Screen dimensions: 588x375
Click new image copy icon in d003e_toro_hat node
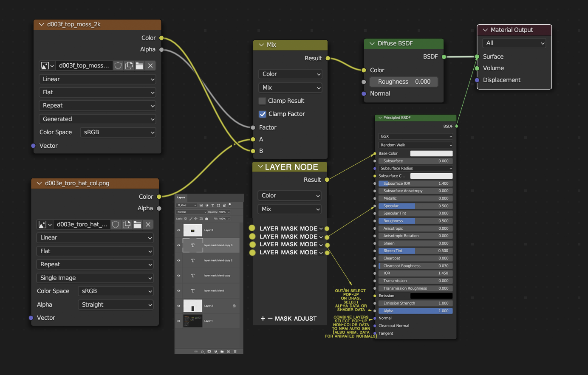coord(126,224)
